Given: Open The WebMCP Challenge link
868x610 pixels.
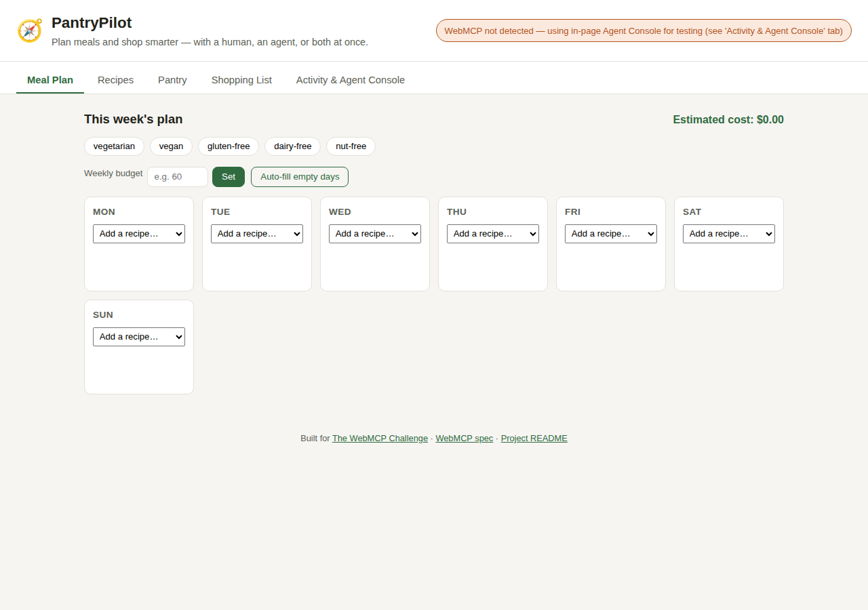Looking at the screenshot, I should [380, 439].
